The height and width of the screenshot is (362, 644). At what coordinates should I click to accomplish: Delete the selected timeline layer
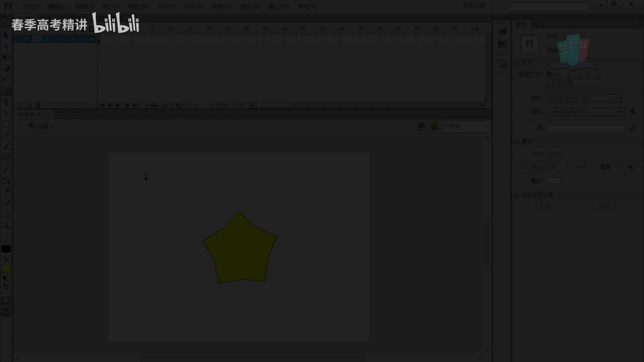click(38, 106)
